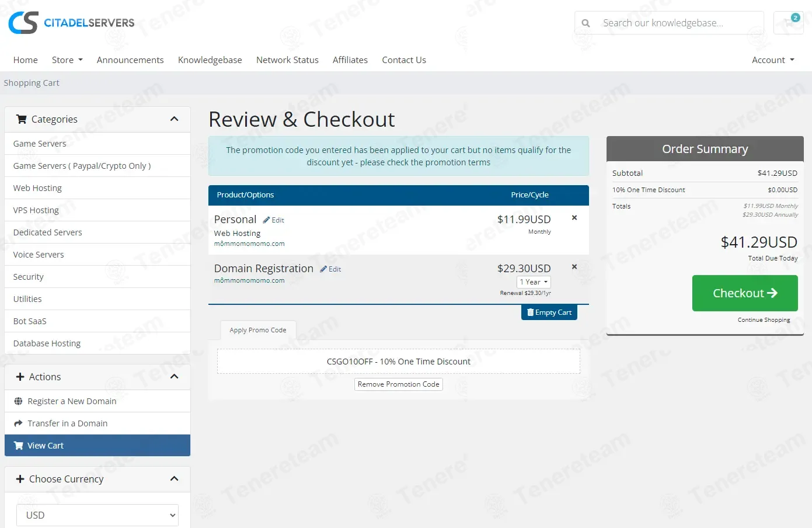The height and width of the screenshot is (528, 812).
Task: Click the cart icon beside View Cart
Action: coord(18,446)
